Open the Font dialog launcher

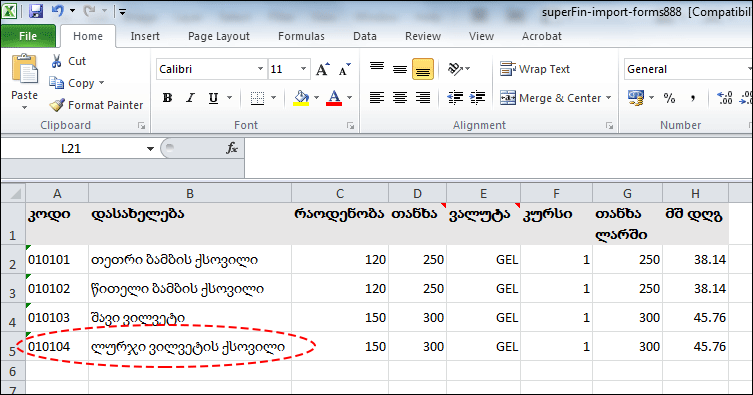[x=351, y=126]
